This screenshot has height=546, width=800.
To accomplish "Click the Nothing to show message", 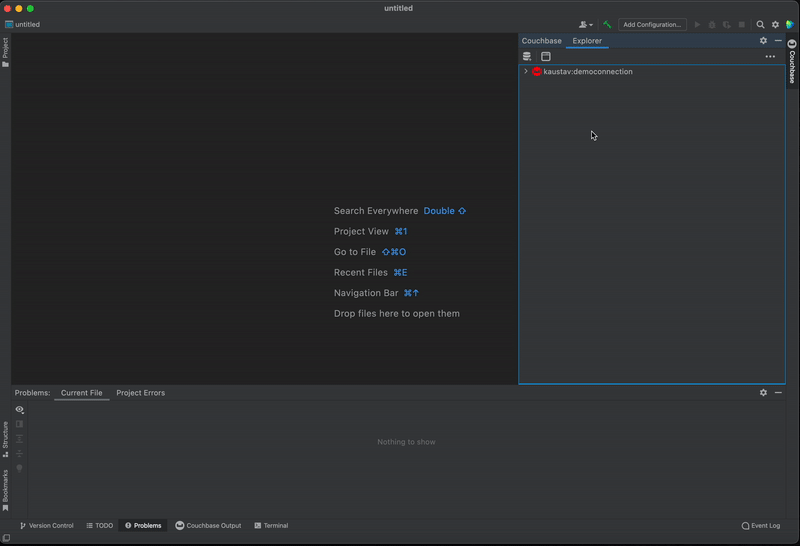I will [x=406, y=442].
